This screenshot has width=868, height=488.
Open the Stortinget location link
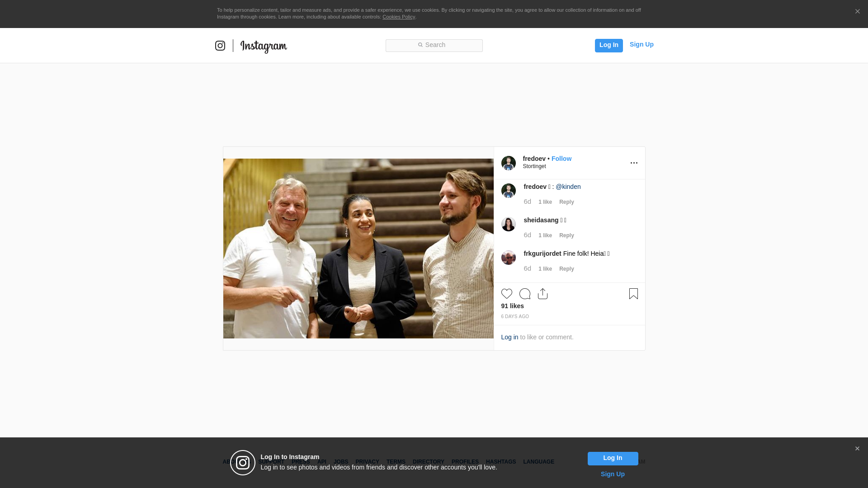(x=534, y=166)
